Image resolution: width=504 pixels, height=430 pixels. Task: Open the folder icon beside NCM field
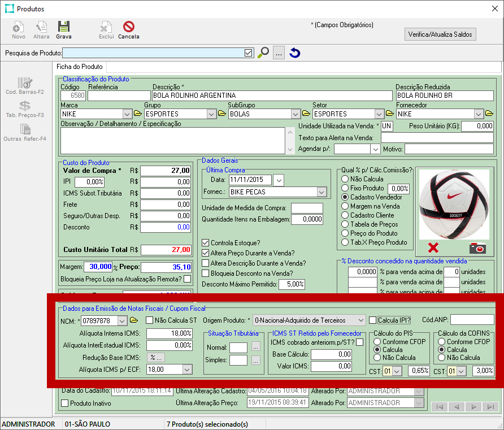(x=134, y=320)
